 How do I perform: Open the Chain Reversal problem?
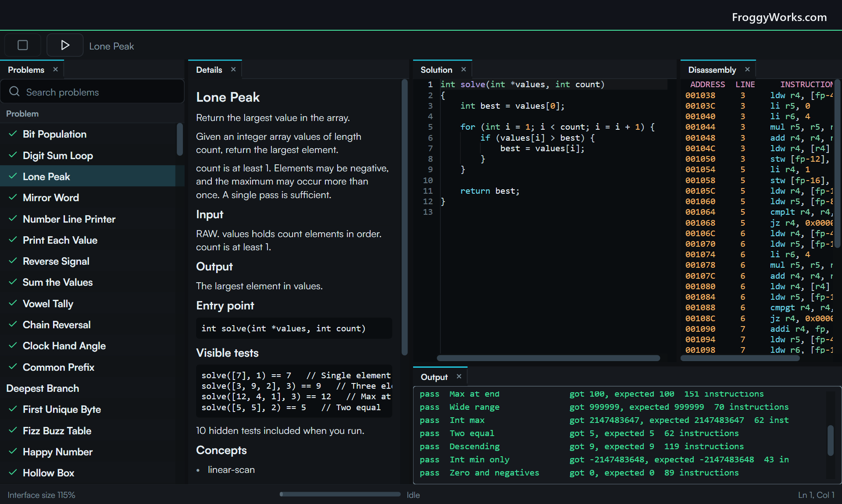pyautogui.click(x=88, y=325)
